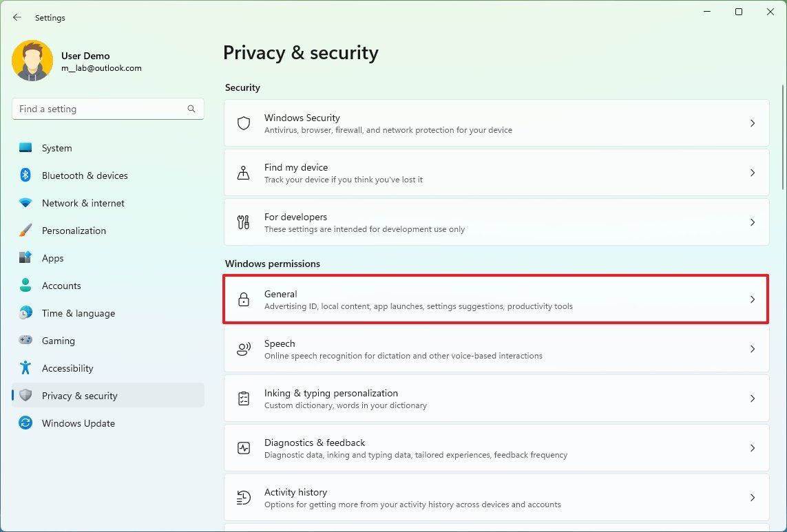This screenshot has height=532, width=787.
Task: Click the search magnifier in Find a setting
Action: (191, 109)
